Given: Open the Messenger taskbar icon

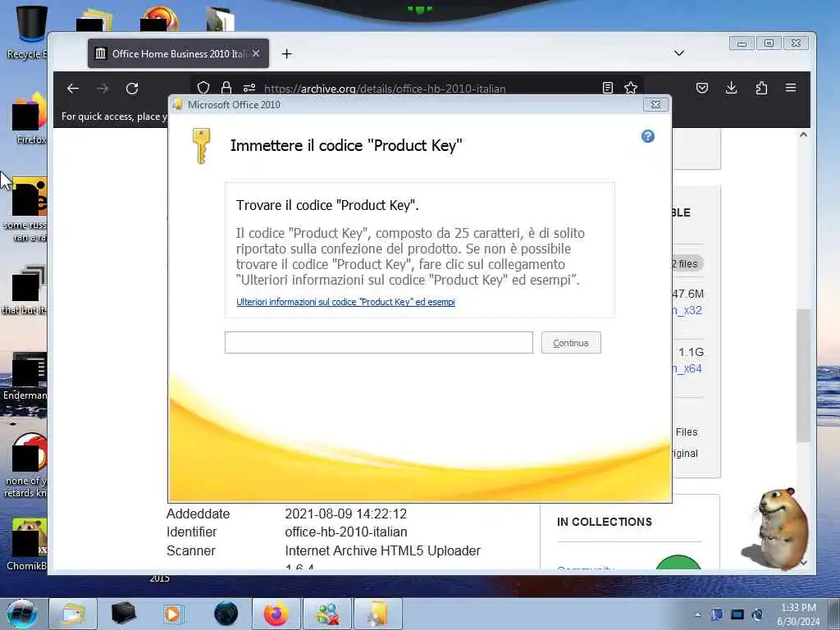Looking at the screenshot, I should coord(327,614).
